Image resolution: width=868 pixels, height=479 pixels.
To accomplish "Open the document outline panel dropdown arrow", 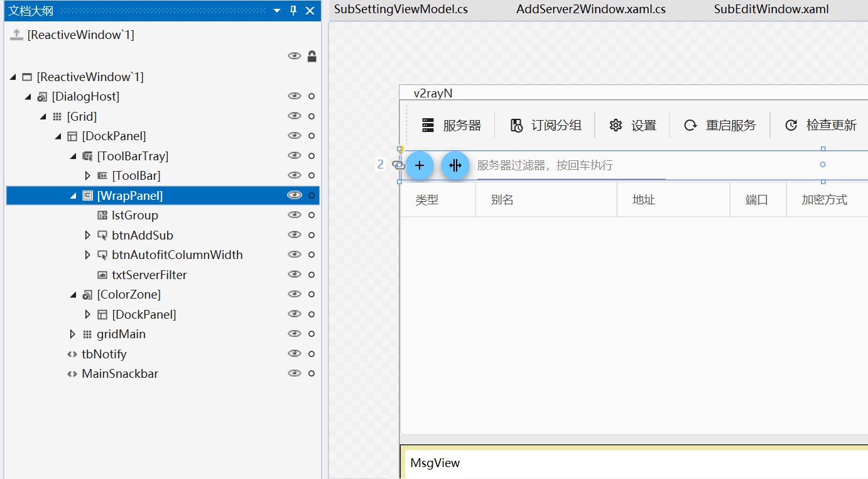I will 277,11.
